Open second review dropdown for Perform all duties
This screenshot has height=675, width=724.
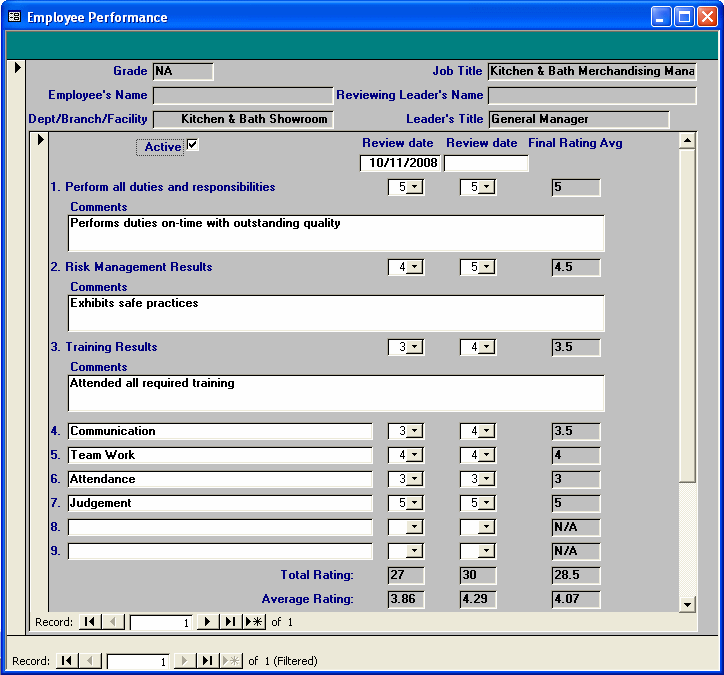point(487,187)
